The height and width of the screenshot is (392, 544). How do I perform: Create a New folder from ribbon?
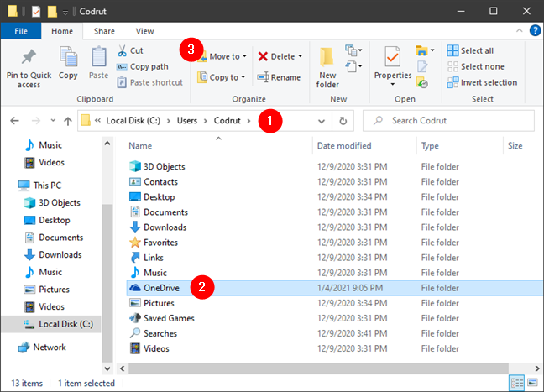pyautogui.click(x=327, y=68)
